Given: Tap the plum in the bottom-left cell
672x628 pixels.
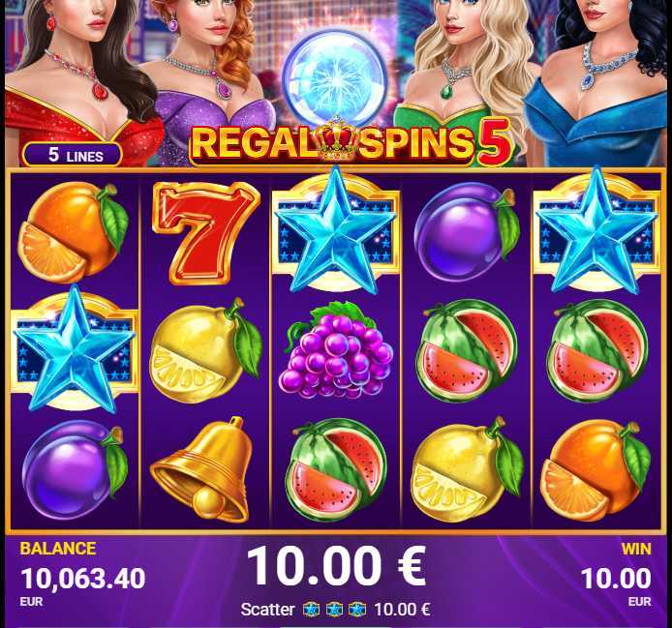Looking at the screenshot, I should pos(75,469).
